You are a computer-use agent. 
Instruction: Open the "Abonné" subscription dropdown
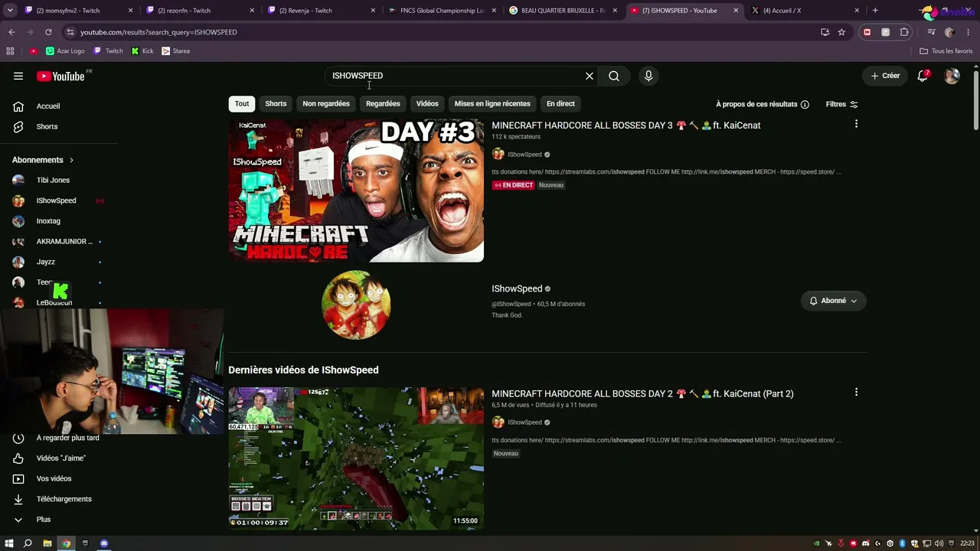pos(833,301)
